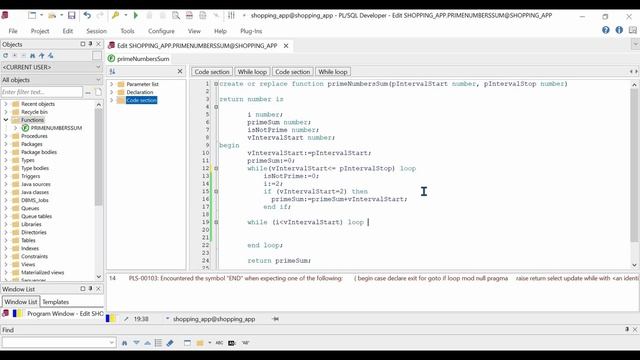Float the Objects panel with the square icon

pos(83,44)
